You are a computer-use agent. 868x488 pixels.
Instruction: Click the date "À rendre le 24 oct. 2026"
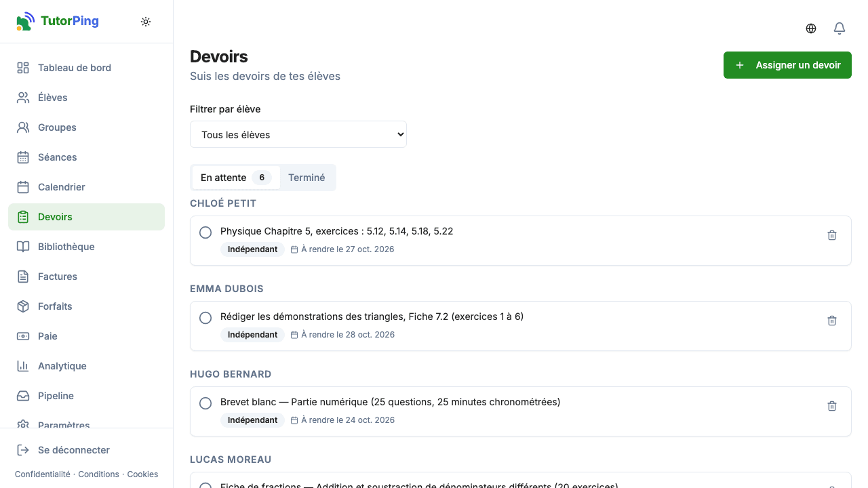342,420
